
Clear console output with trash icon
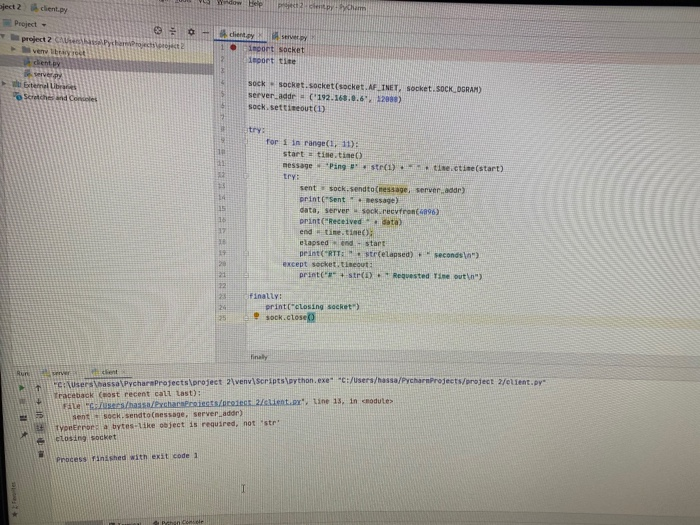pyautogui.click(x=41, y=454)
